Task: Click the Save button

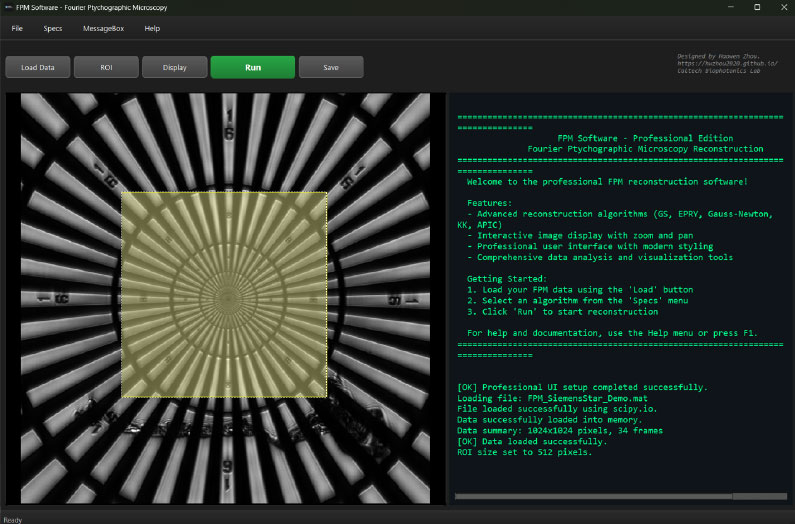Action: tap(330, 67)
